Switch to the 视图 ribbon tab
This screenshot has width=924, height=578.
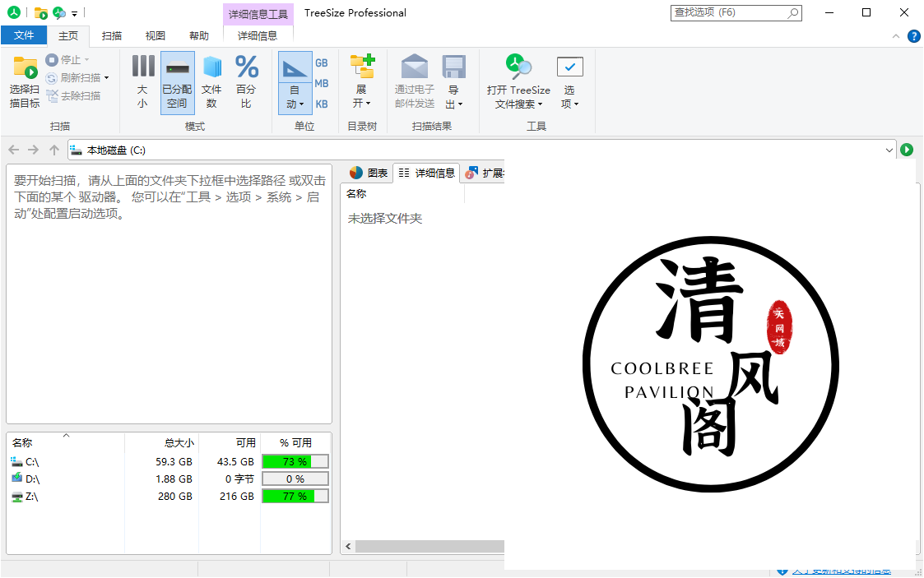[x=155, y=36]
